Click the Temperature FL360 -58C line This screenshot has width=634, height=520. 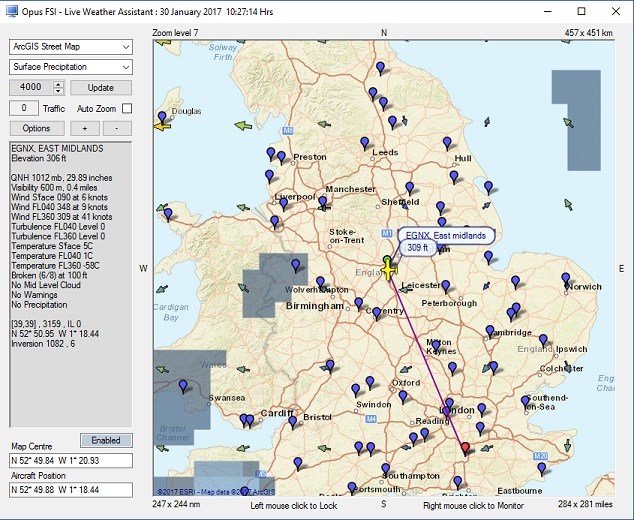[x=55, y=266]
